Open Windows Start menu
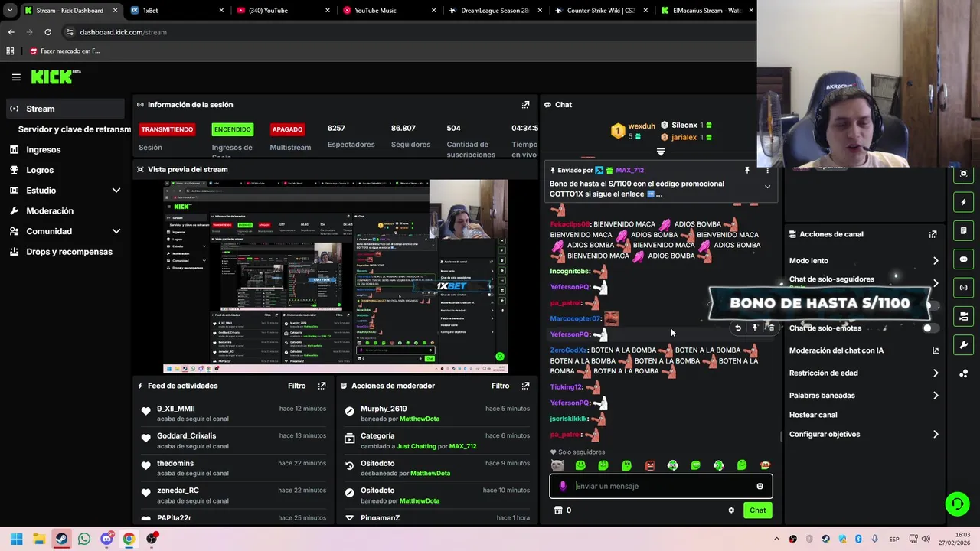 [x=17, y=539]
